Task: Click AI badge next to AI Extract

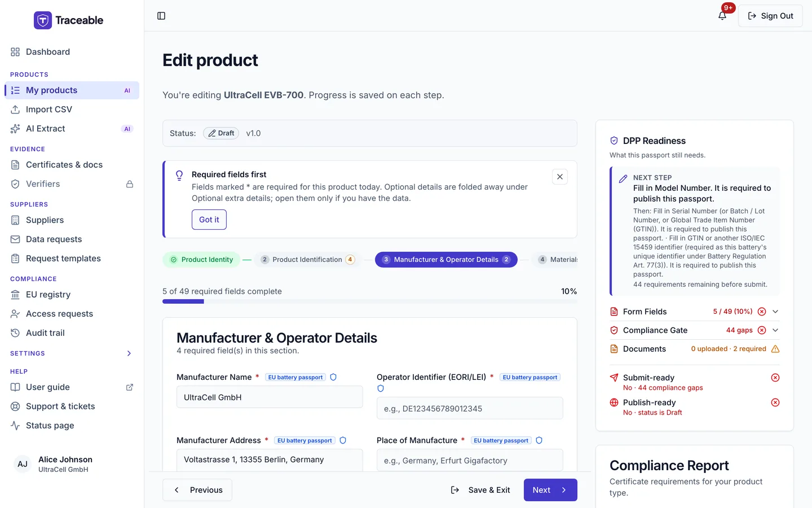Action: pos(127,129)
